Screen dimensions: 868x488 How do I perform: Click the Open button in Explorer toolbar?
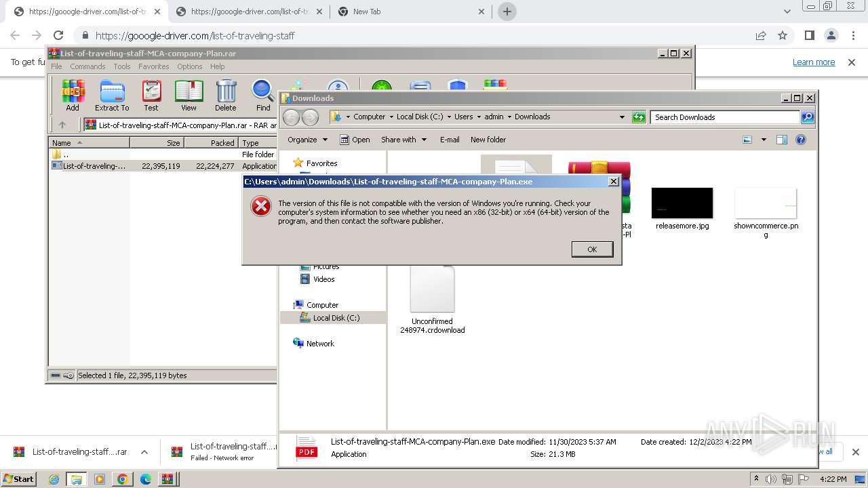(355, 140)
